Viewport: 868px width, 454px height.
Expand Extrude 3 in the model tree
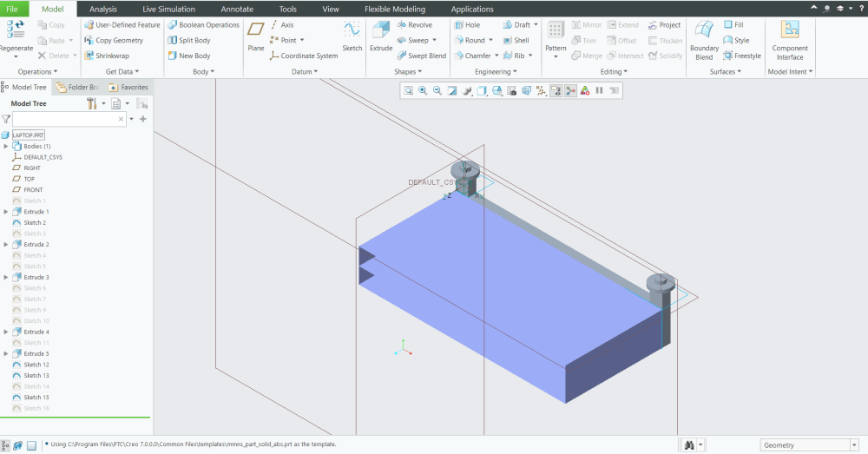tap(6, 277)
